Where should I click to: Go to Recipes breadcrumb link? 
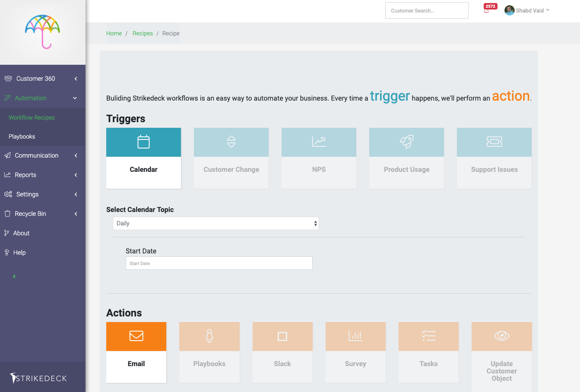tap(143, 33)
